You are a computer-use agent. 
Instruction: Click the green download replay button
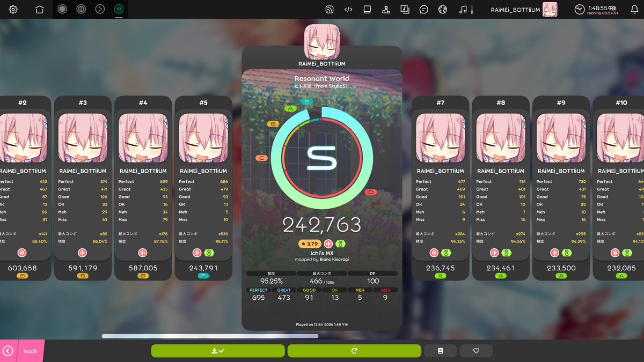pyautogui.click(x=218, y=351)
